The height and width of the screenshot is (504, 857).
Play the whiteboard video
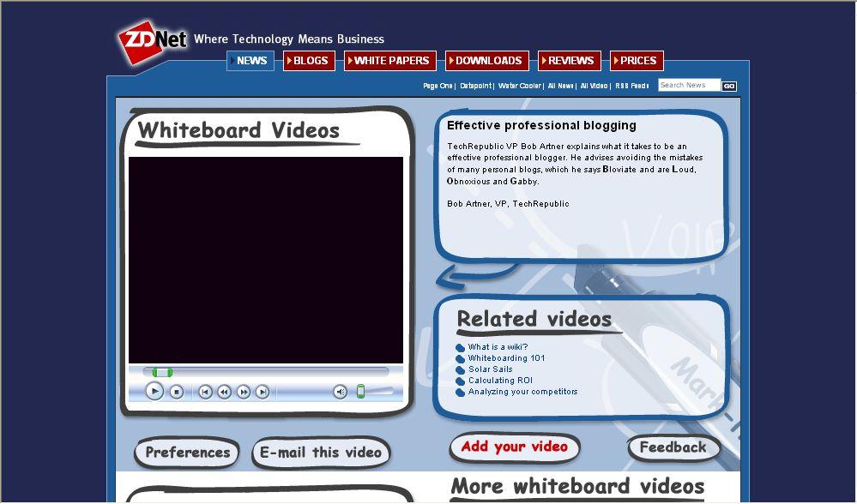click(x=154, y=391)
